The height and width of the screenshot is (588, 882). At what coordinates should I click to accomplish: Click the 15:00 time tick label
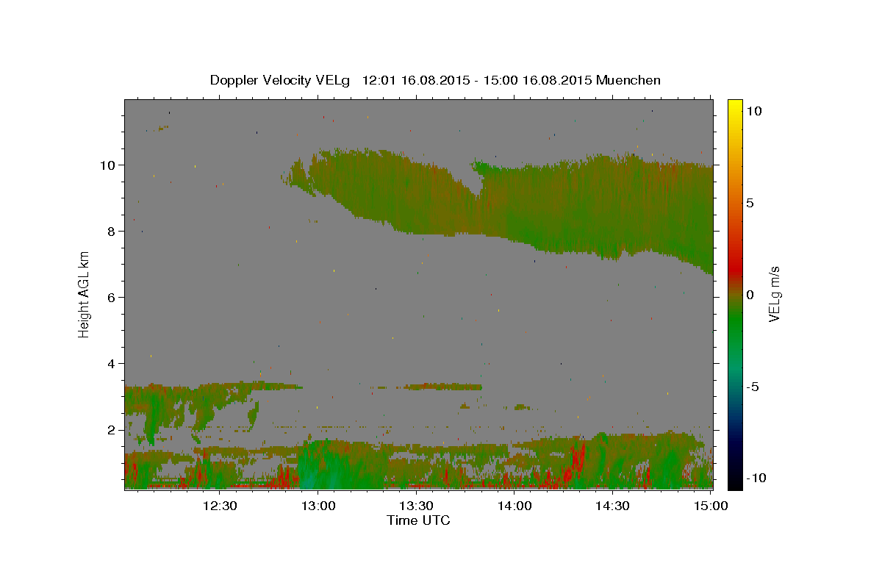710,506
